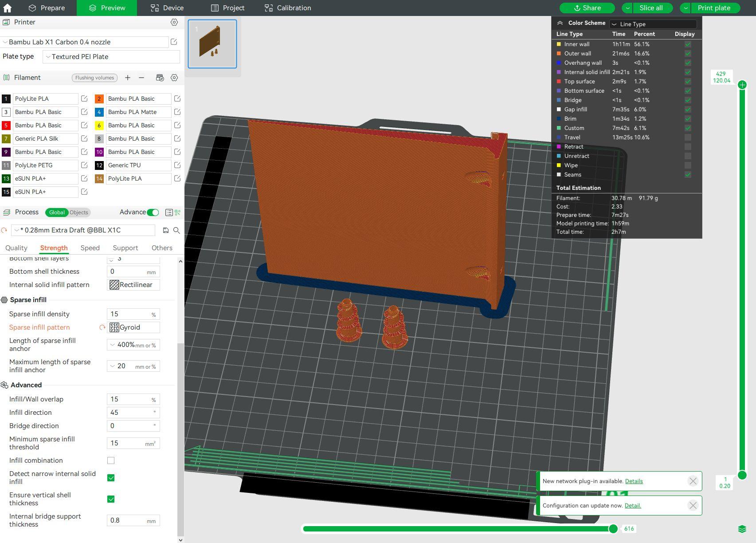Select the plate 1 thumbnail
756x543 pixels.
(x=212, y=43)
